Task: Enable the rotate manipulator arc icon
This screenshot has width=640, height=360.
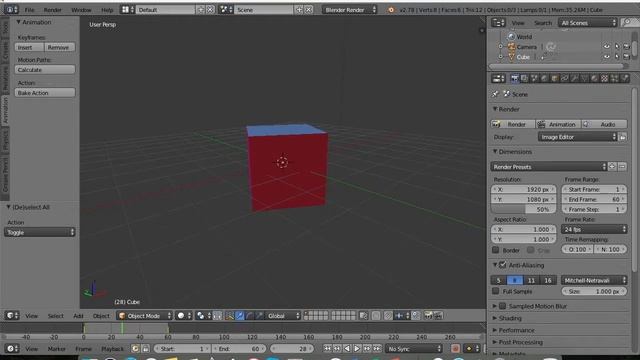Action: pos(249,316)
